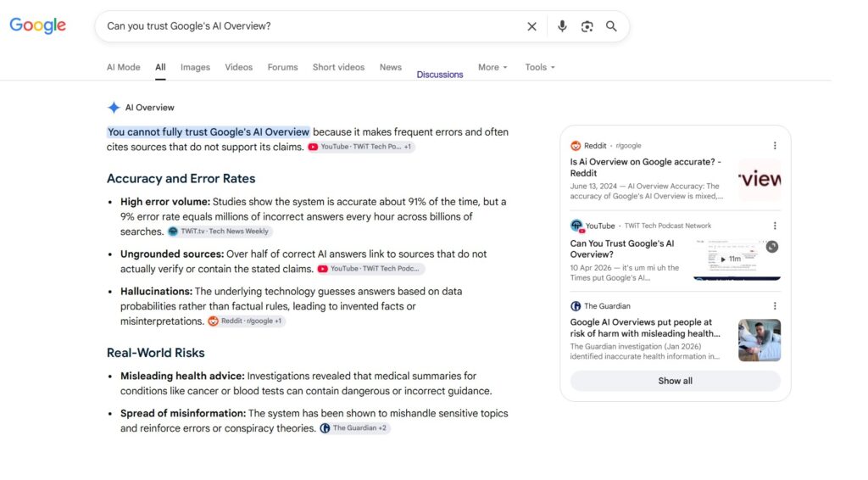
Task: Clear the search query with X icon
Action: [532, 26]
